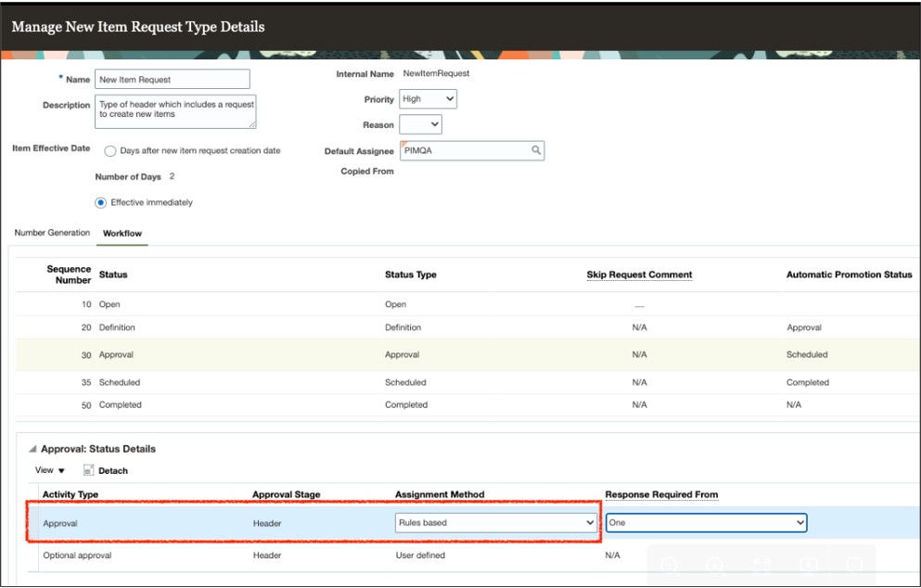Click the screen recording icon in bottom toolbar
The width and height of the screenshot is (921, 588).
pos(811,566)
